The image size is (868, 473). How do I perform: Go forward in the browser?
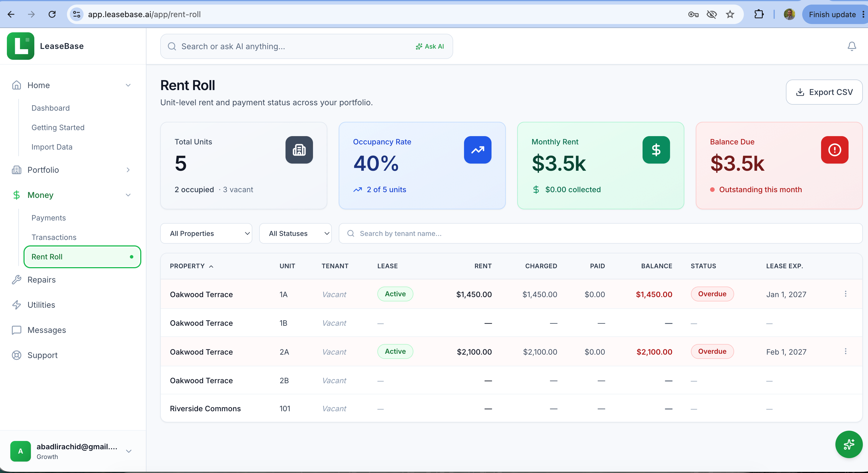[x=31, y=14]
